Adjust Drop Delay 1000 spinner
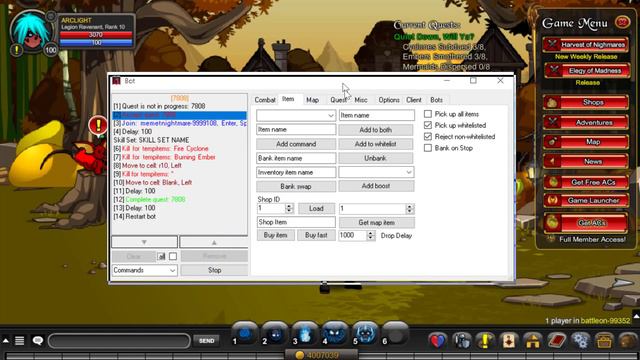This screenshot has height=360, width=640. coord(371,236)
